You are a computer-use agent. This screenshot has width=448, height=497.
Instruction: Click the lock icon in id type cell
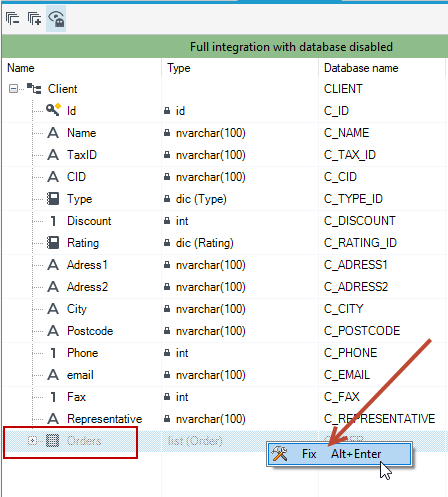[x=167, y=111]
